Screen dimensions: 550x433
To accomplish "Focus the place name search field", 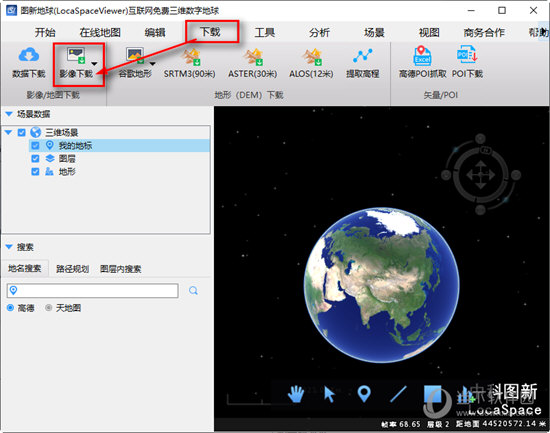I will click(x=93, y=291).
